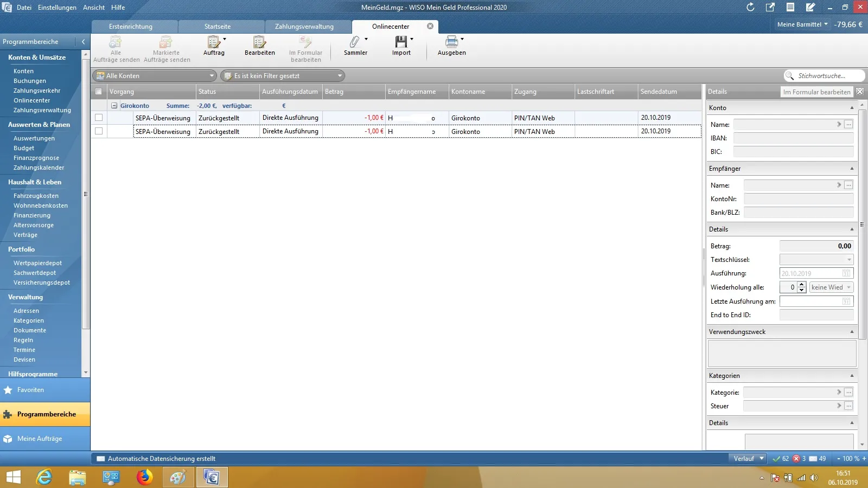The height and width of the screenshot is (488, 868).
Task: Click the Import floppy disk icon
Action: point(401,42)
